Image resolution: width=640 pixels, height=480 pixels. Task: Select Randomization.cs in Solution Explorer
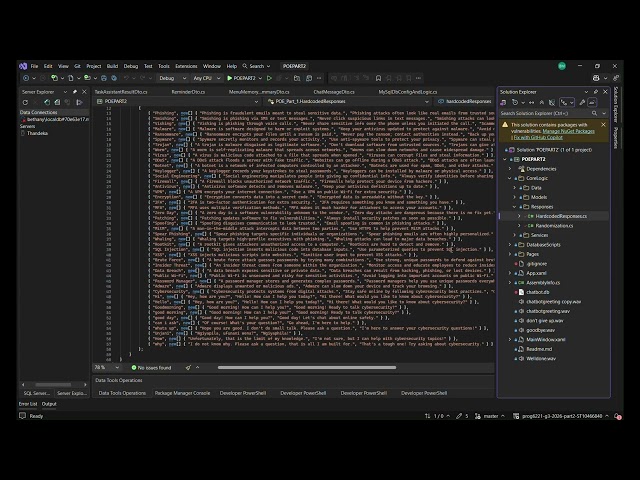pyautogui.click(x=554, y=226)
